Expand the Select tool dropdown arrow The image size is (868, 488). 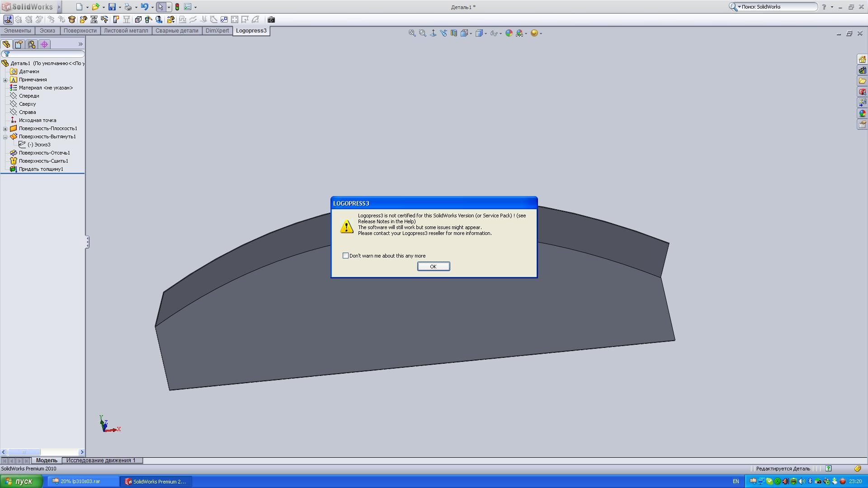[169, 7]
